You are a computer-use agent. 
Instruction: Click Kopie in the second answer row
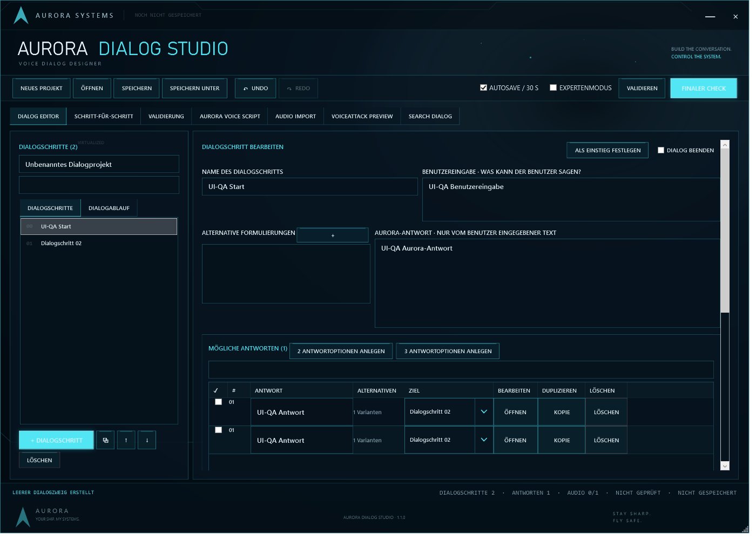[562, 440]
